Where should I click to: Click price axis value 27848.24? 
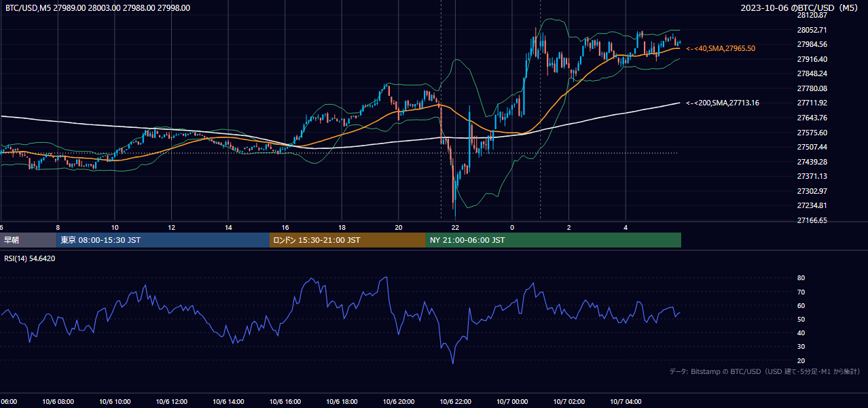(812, 73)
